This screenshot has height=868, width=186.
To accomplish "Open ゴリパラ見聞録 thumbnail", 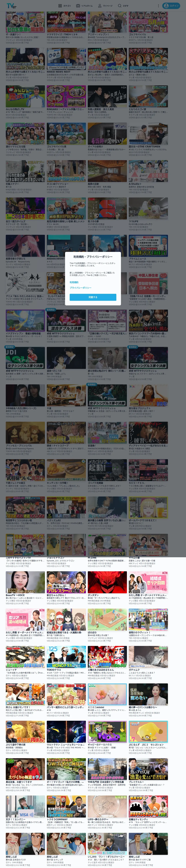I will tap(107, 470).
